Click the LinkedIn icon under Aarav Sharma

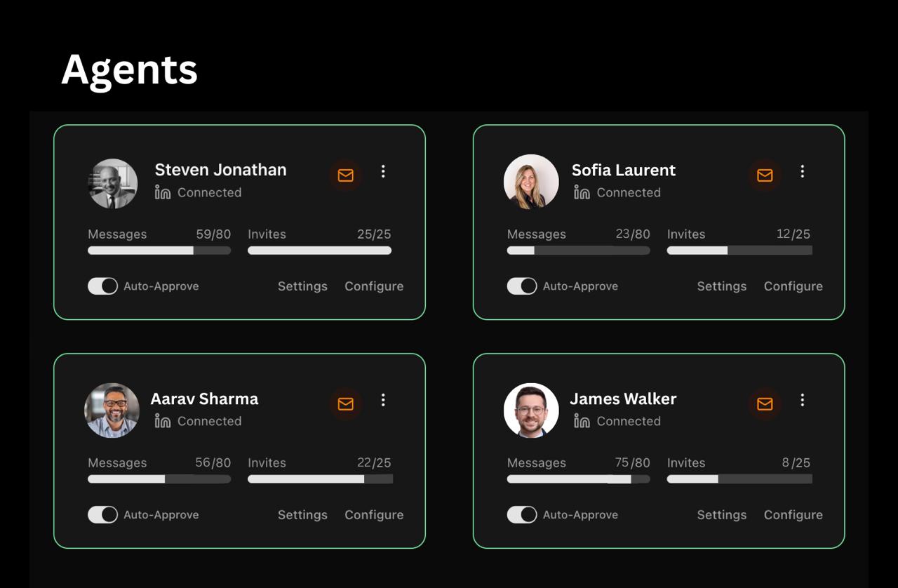[x=163, y=421]
